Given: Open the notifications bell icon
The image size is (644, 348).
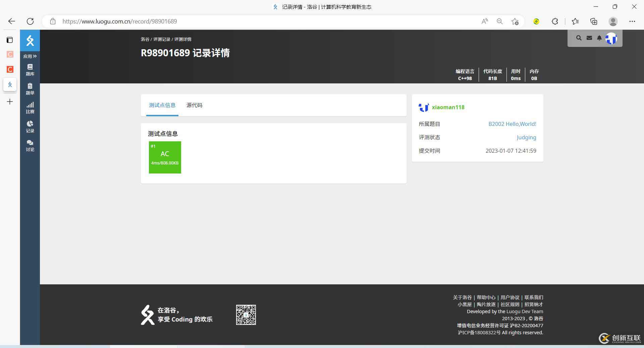Looking at the screenshot, I should (599, 38).
